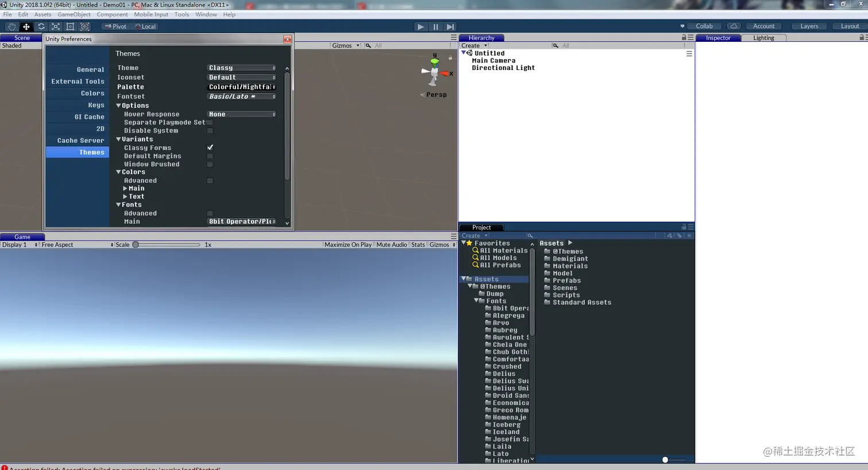This screenshot has width=868, height=470.
Task: Expand the Main colors foldout
Action: (x=125, y=188)
